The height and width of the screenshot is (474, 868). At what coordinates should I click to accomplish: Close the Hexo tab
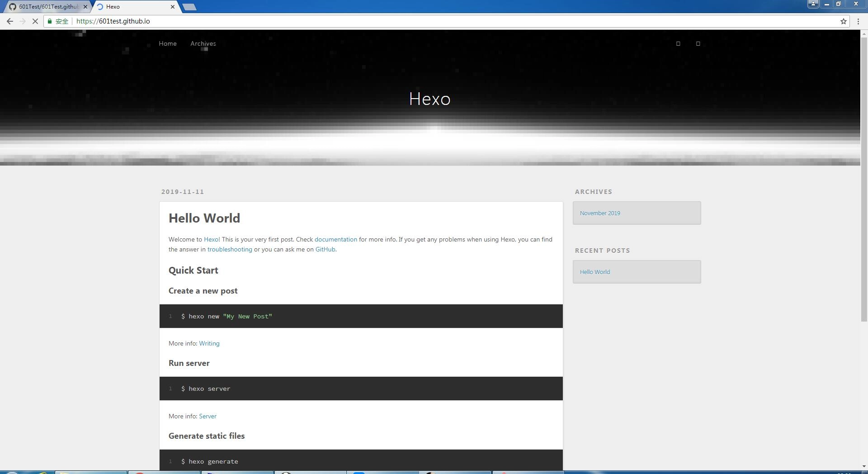pos(173,7)
